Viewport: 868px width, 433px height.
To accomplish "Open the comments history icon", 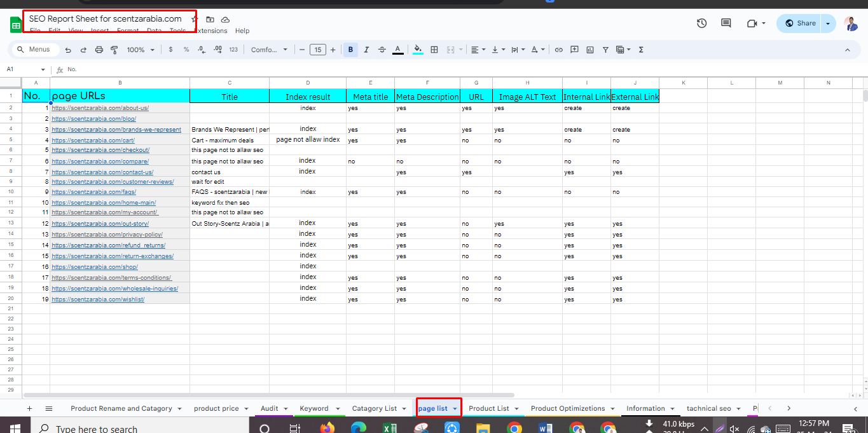I will 726,24.
